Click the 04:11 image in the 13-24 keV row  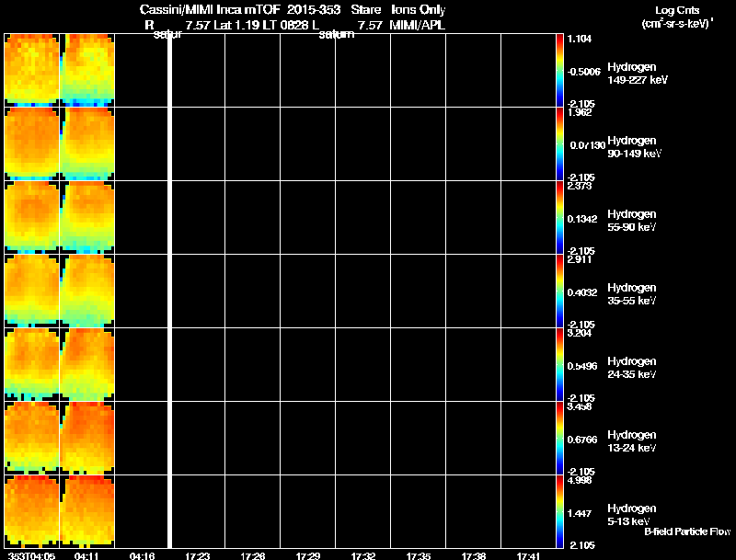(x=87, y=439)
